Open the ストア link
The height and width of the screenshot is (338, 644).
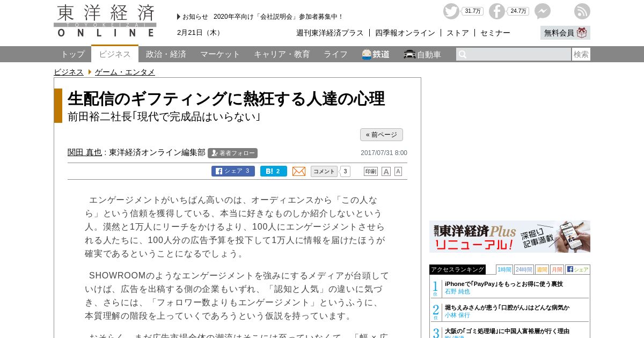click(x=458, y=33)
